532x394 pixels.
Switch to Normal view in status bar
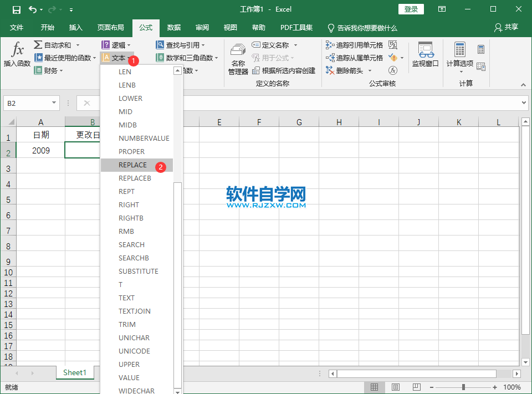(x=374, y=387)
